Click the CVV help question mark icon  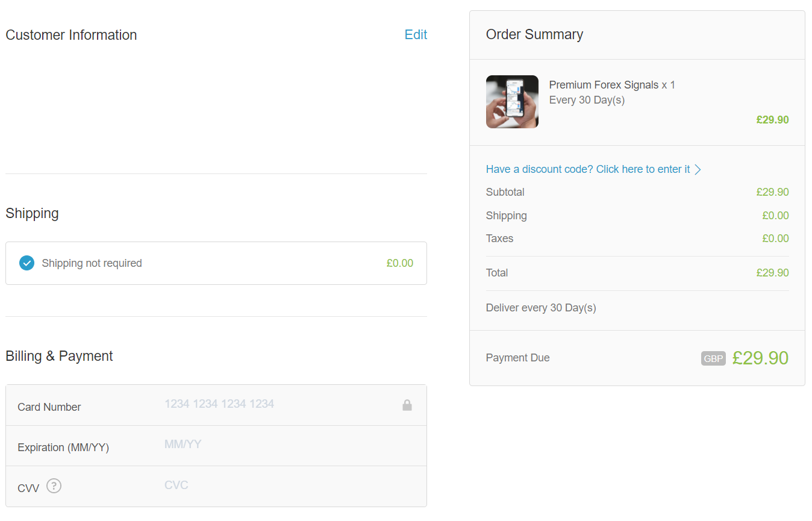[54, 485]
